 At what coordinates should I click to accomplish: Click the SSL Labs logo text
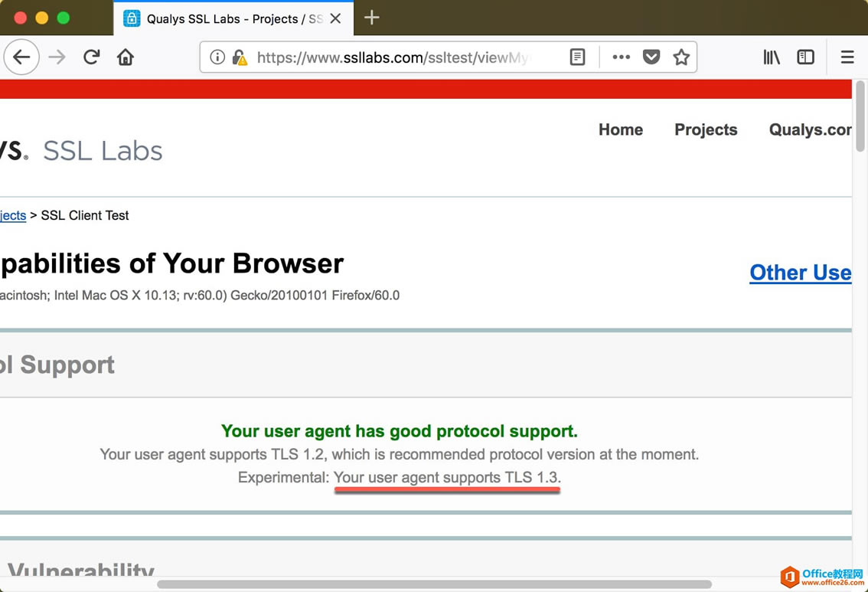103,151
